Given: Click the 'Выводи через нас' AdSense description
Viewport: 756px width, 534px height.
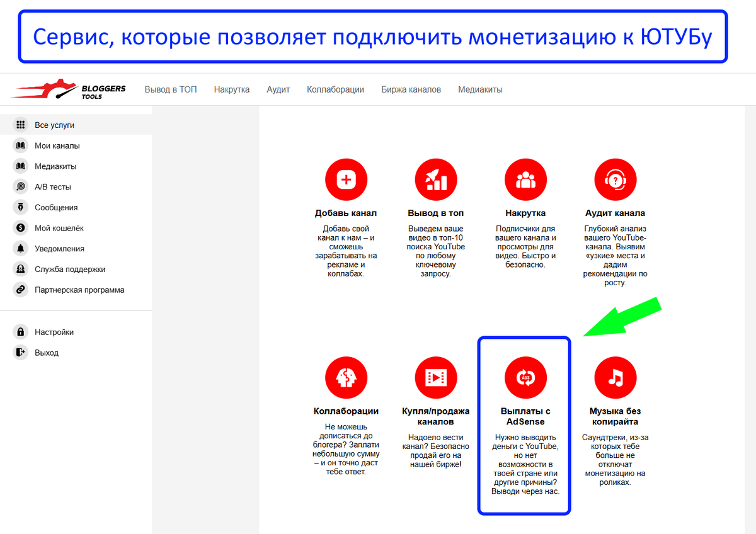Looking at the screenshot, I should pyautogui.click(x=525, y=464).
